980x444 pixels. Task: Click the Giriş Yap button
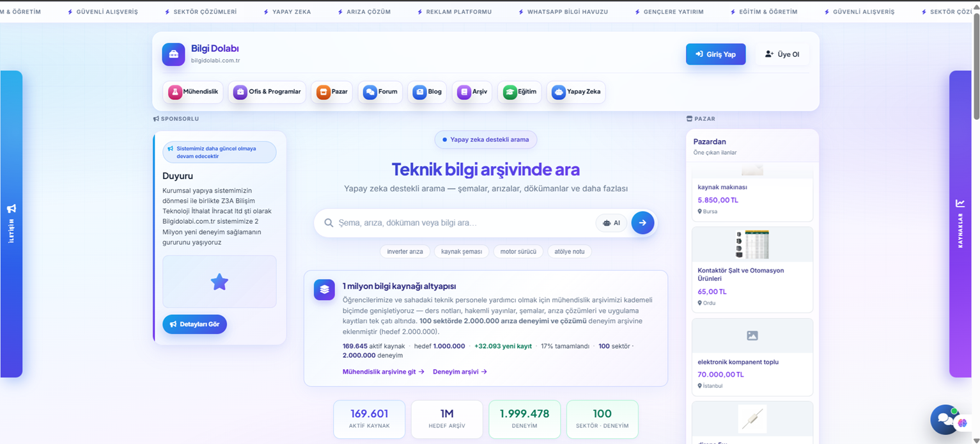point(715,54)
